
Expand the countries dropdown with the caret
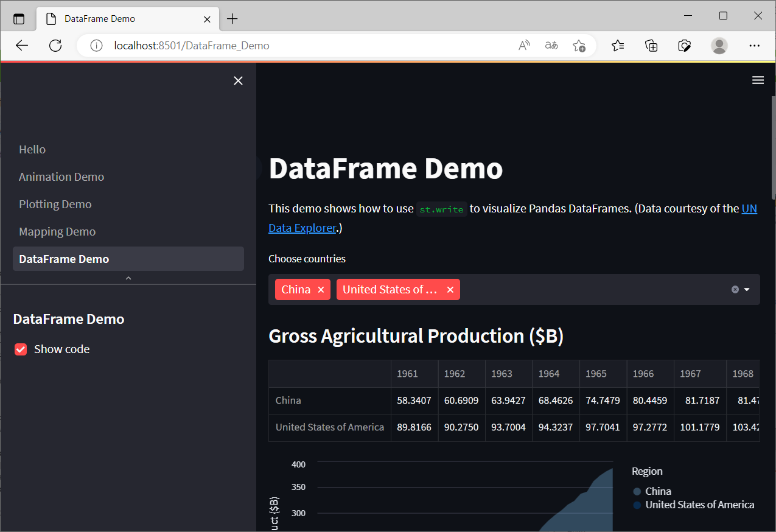tap(747, 289)
